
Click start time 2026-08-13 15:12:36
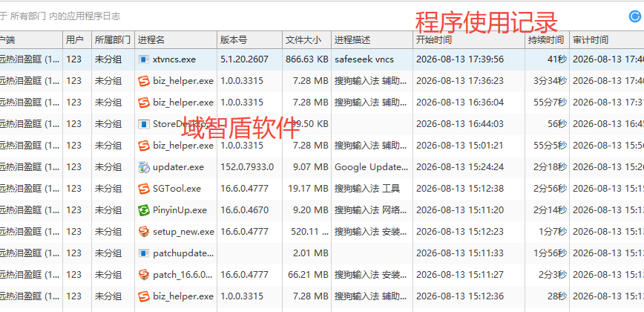459,296
